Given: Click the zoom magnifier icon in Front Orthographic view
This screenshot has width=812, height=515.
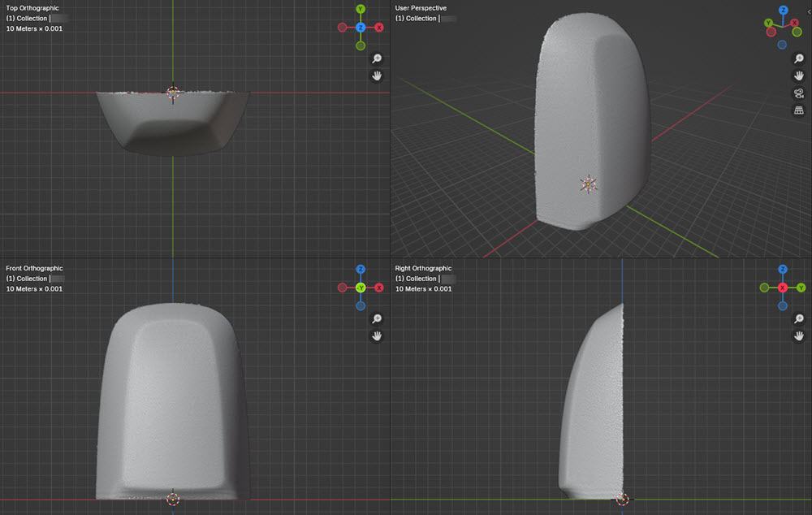Looking at the screenshot, I should pyautogui.click(x=377, y=318).
